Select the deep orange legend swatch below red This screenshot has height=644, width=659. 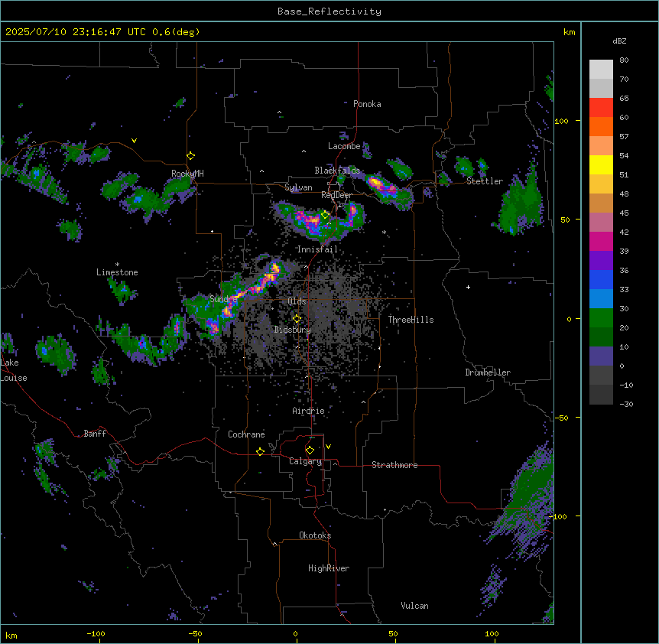[x=601, y=126]
